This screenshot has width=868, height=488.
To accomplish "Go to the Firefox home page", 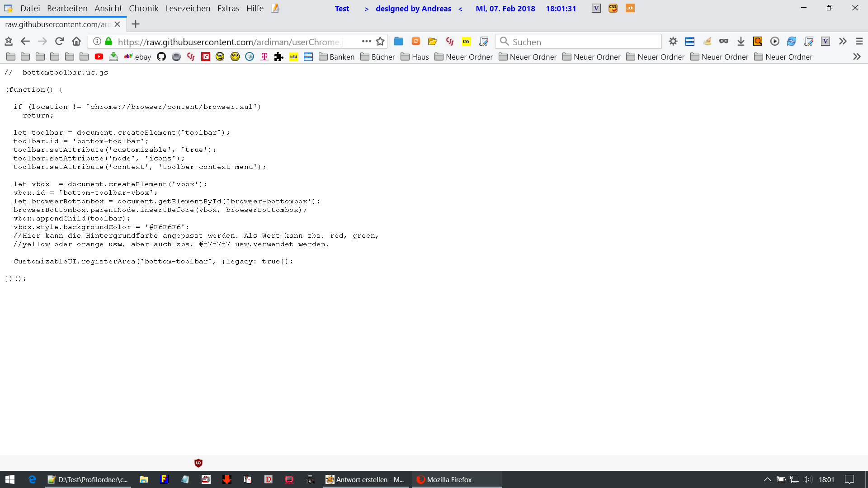I will pyautogui.click(x=76, y=42).
